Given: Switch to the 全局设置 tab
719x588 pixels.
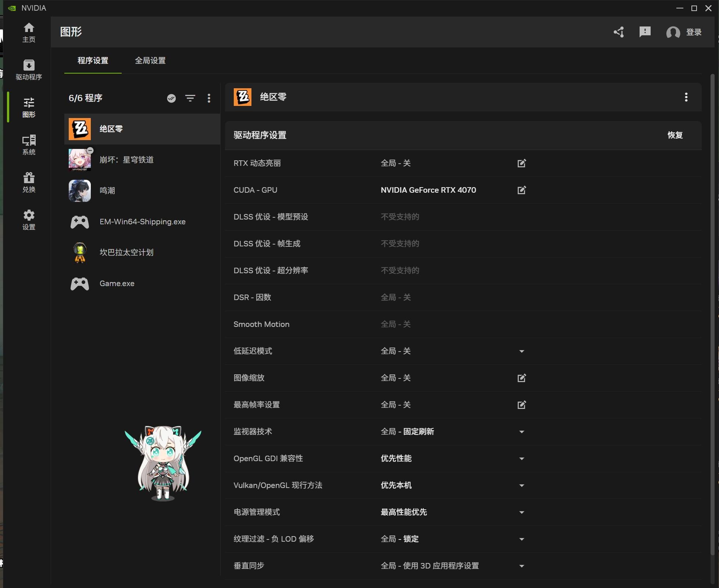Looking at the screenshot, I should coord(150,60).
